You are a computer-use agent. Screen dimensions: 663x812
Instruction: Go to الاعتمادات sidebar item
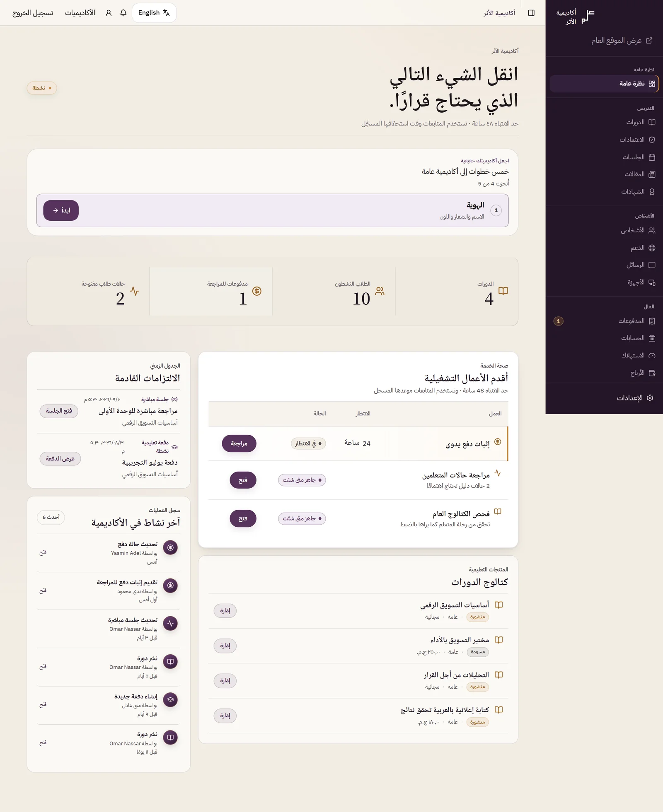pyautogui.click(x=604, y=140)
